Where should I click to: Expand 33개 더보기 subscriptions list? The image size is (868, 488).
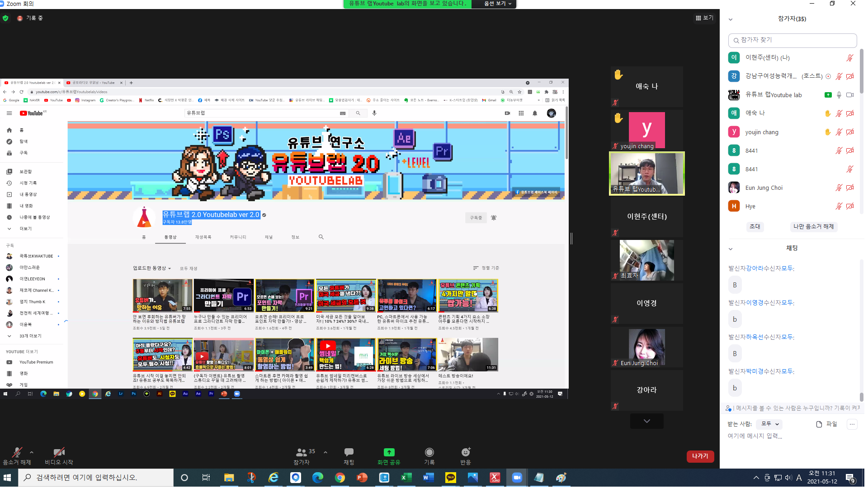[30, 336]
